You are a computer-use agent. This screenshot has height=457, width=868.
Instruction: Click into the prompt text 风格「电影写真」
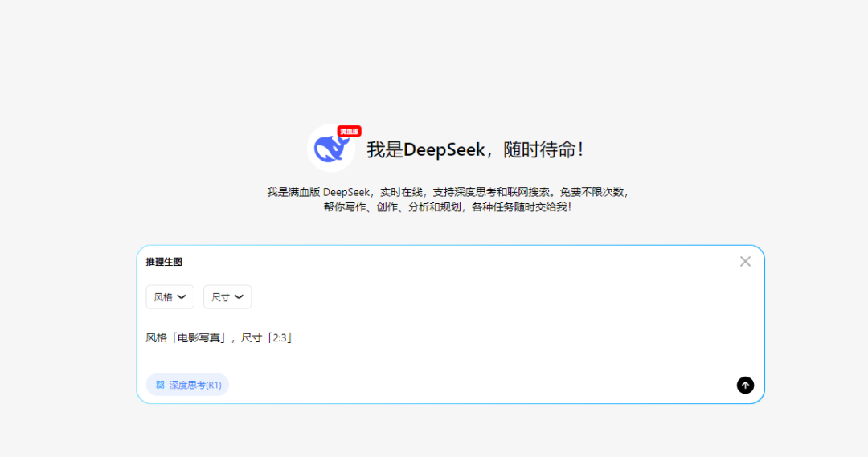point(187,337)
